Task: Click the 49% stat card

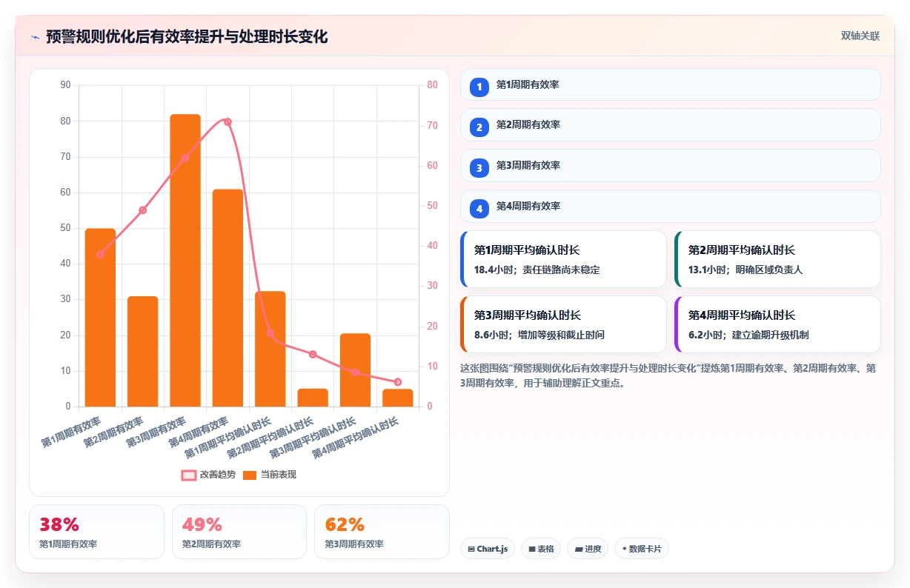Action: [239, 532]
